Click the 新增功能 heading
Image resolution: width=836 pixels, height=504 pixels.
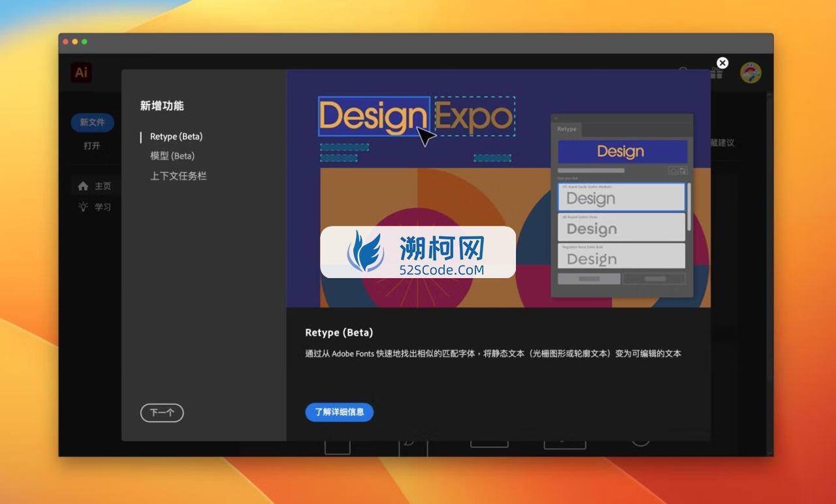point(162,106)
